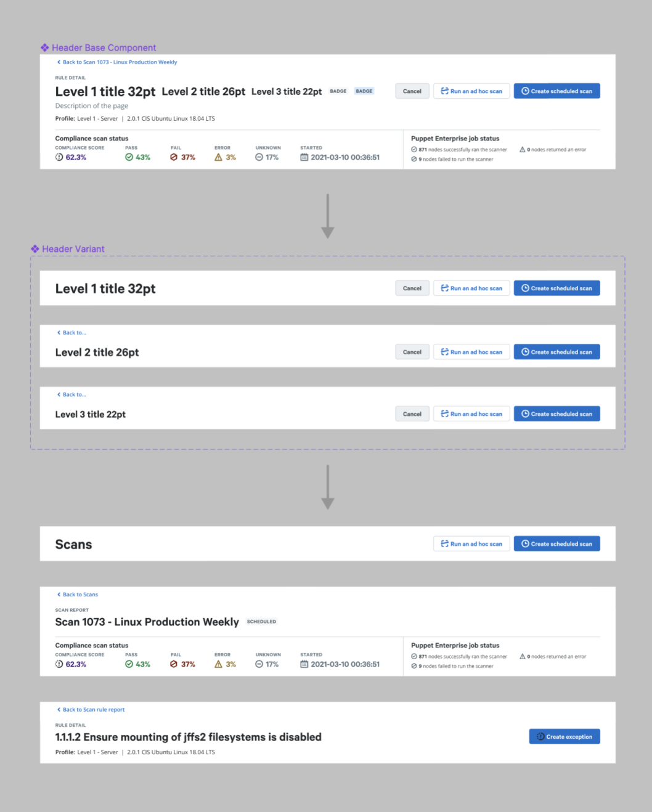Click the chevron before Back to Scans
Viewport: 652px width, 812px height.
click(x=59, y=595)
